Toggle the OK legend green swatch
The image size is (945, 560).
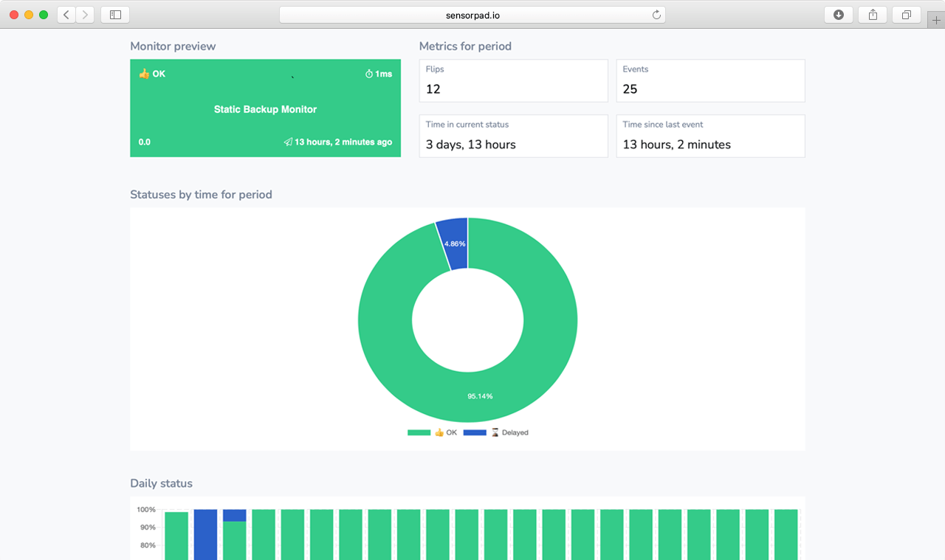(419, 432)
